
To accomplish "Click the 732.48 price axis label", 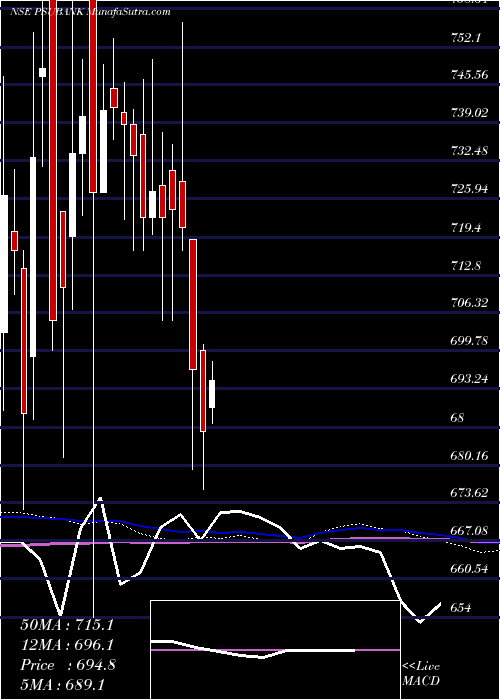I will [x=469, y=151].
